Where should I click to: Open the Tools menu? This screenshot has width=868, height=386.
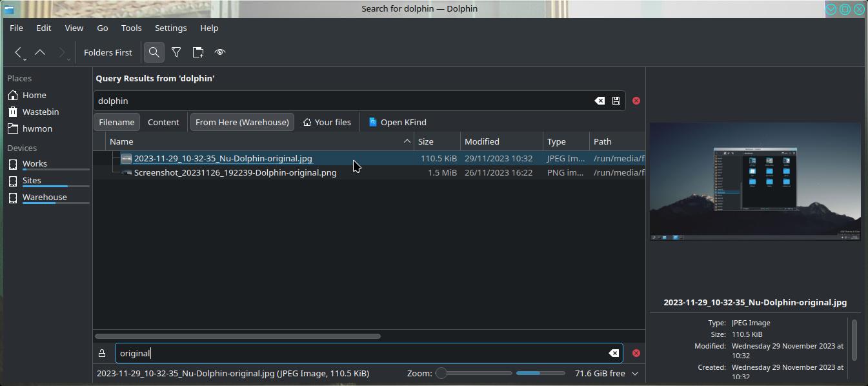131,28
